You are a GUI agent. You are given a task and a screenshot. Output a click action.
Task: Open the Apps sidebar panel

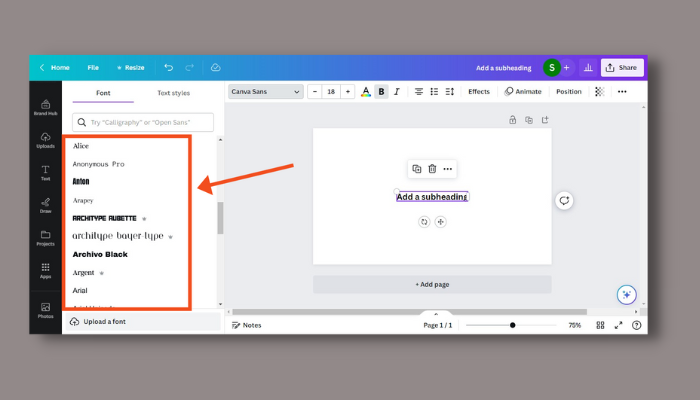tap(46, 271)
